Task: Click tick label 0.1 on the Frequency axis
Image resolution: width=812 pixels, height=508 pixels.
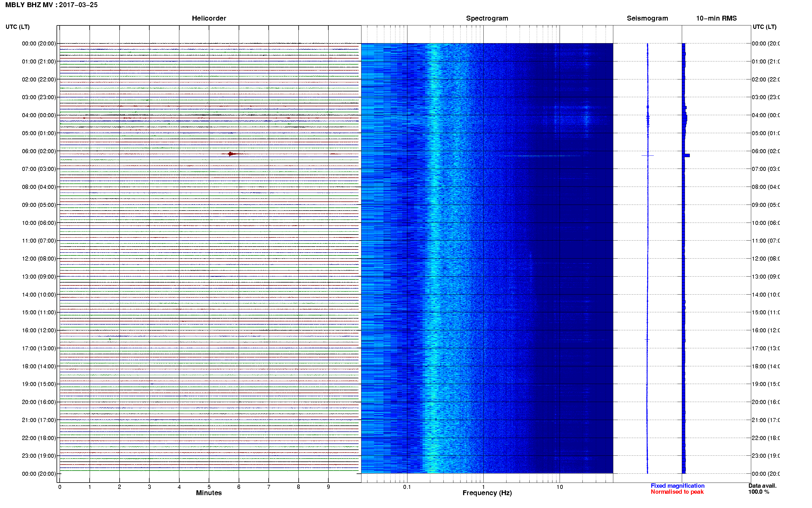Action: click(407, 487)
